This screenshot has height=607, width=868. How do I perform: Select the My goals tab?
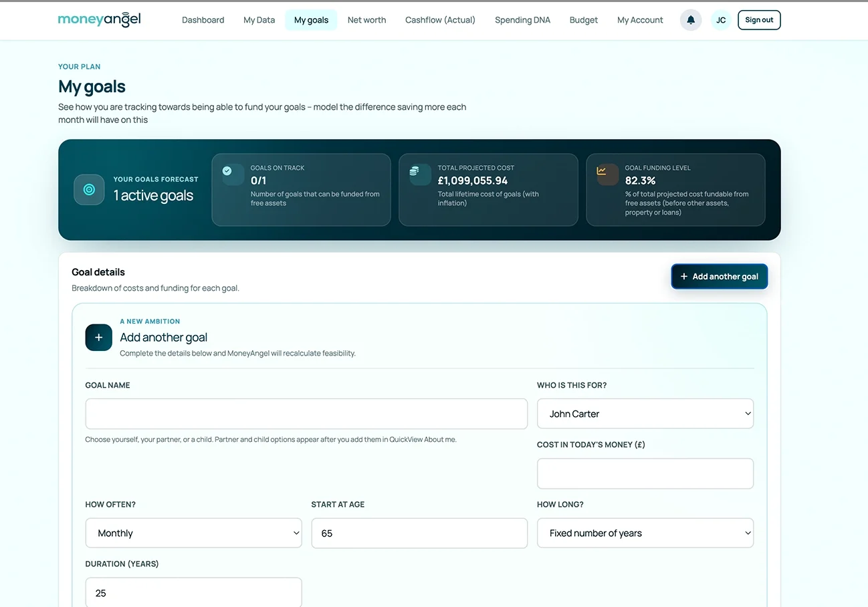coord(312,20)
